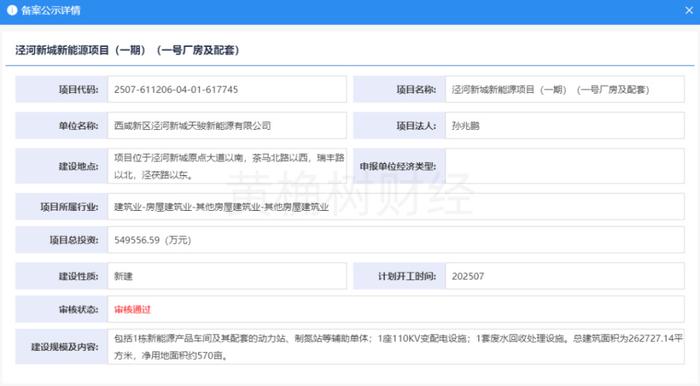The width and height of the screenshot is (700, 386).
Task: Close the 备案公示详情 dialog
Action: (x=689, y=10)
